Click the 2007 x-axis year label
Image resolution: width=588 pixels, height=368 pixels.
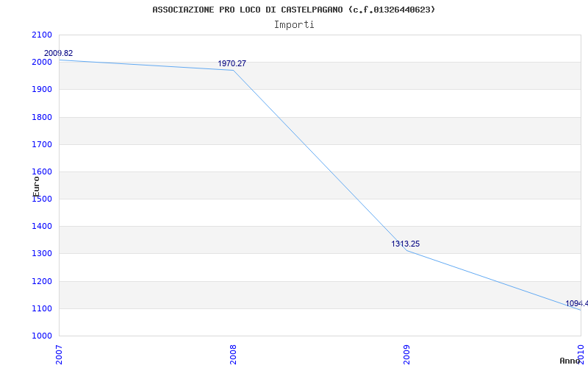click(x=59, y=355)
